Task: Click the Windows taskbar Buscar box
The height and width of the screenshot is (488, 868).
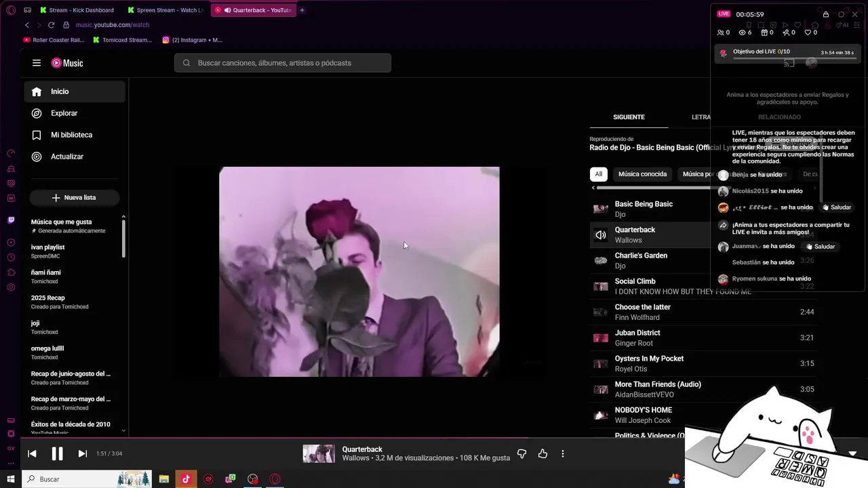Action: 87,479
